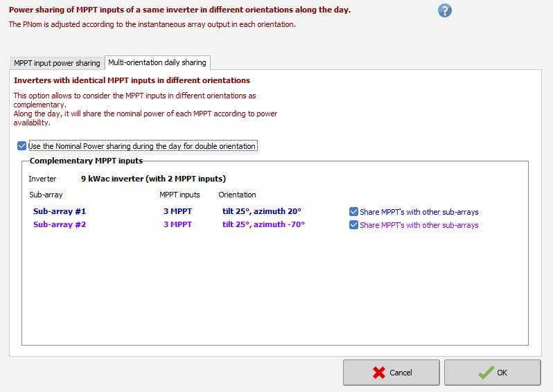The width and height of the screenshot is (553, 392).
Task: Click the 3 MPPT value for Sub-array #1
Action: click(177, 212)
